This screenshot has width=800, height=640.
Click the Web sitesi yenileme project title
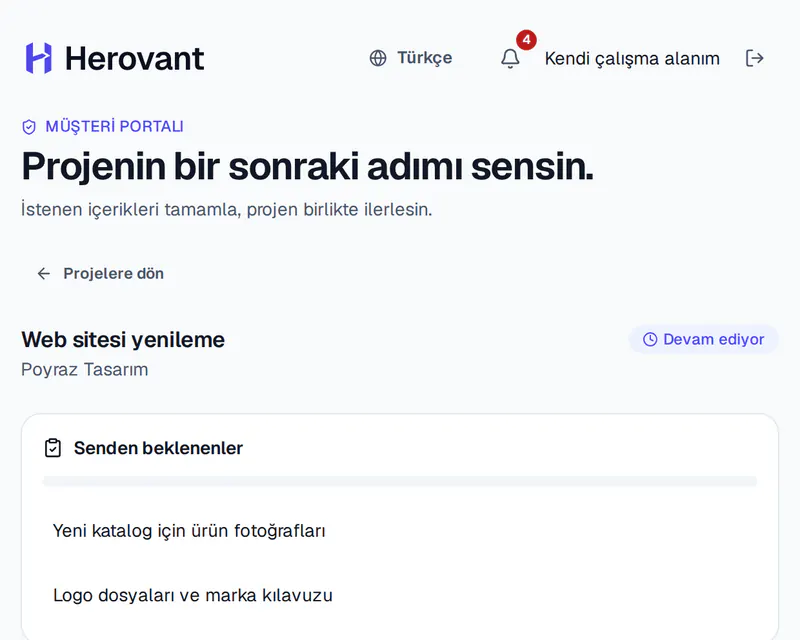[123, 340]
